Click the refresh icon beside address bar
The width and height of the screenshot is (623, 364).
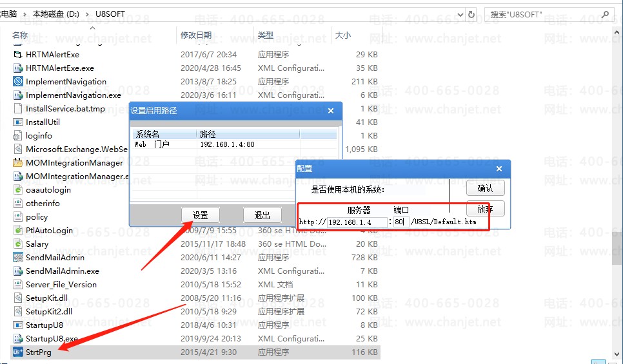pyautogui.click(x=471, y=14)
